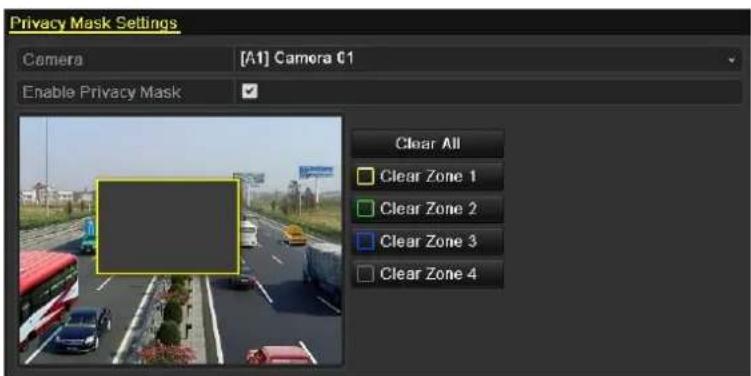Click the Clear Zone 3 button
This screenshot has width=751, height=376.
coord(428,241)
